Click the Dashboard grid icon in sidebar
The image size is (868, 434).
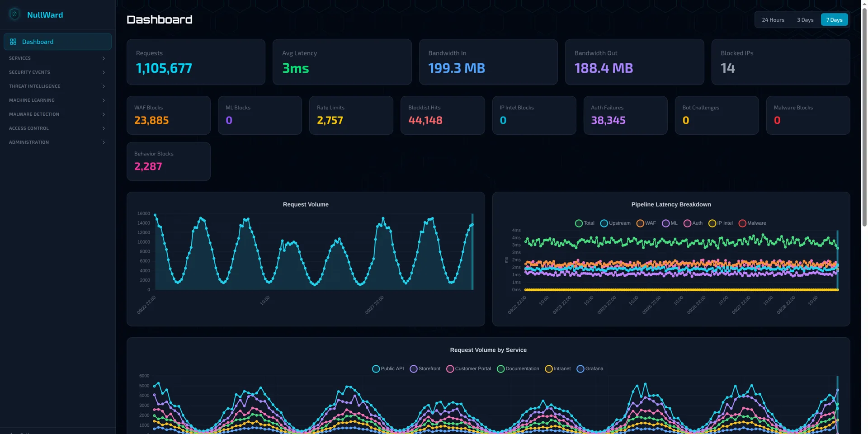tap(13, 42)
